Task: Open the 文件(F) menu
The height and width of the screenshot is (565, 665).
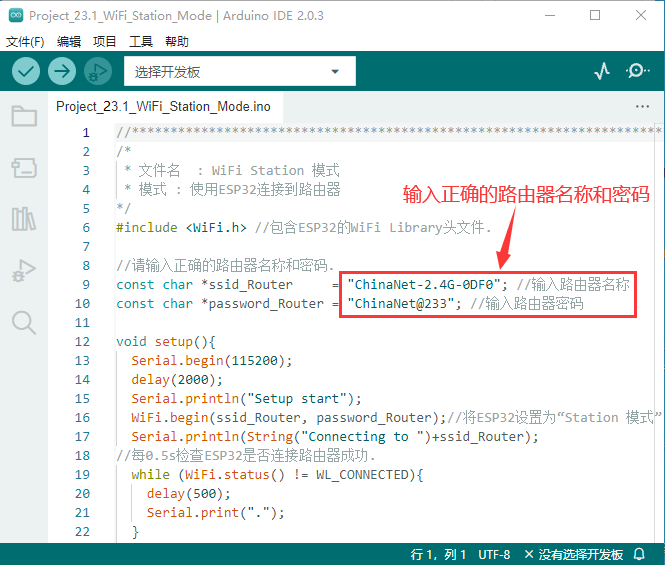Action: pyautogui.click(x=25, y=41)
